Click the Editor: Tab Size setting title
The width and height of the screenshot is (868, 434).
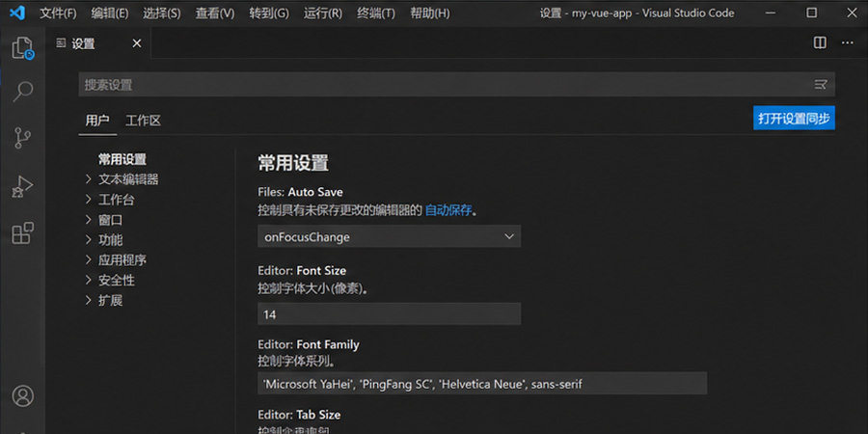[299, 415]
